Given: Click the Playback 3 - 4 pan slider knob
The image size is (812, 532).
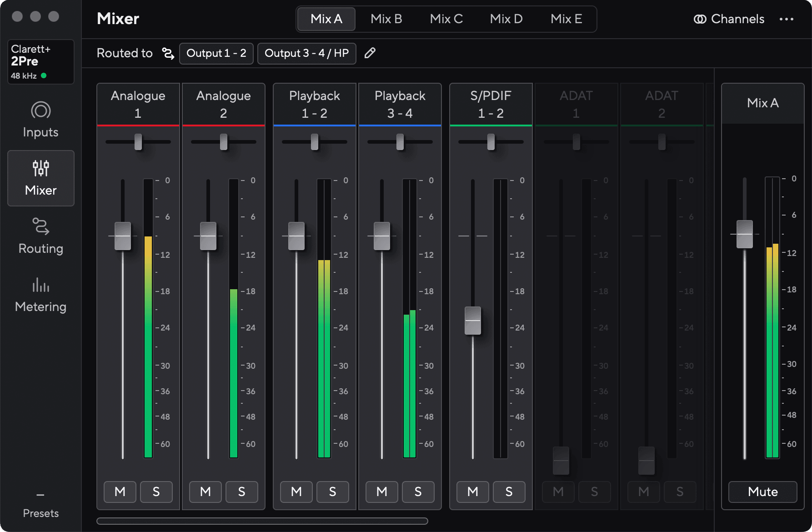Looking at the screenshot, I should pos(400,142).
